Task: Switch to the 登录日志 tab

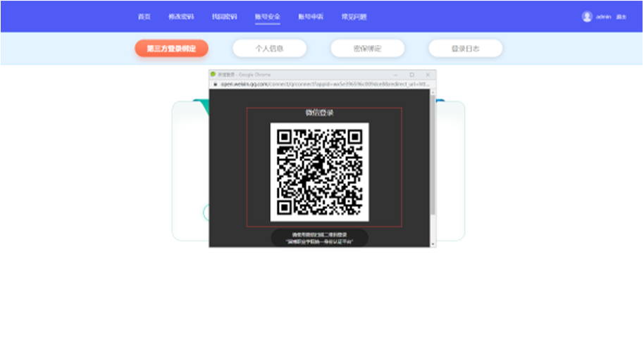Action: [x=465, y=49]
